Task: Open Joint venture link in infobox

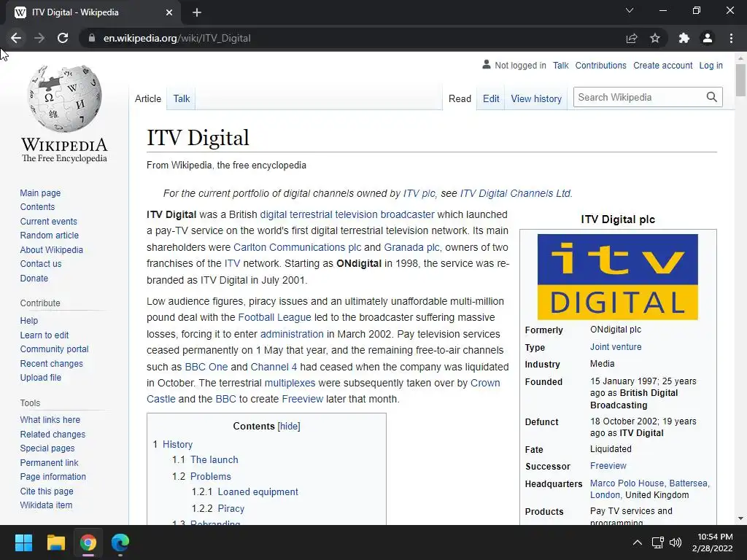Action: point(616,346)
